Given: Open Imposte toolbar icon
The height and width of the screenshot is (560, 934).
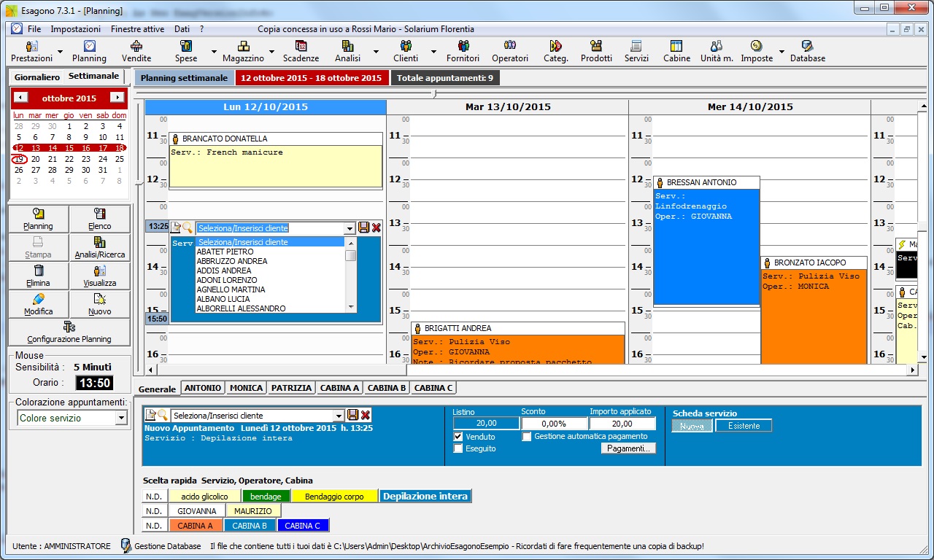Looking at the screenshot, I should [x=757, y=51].
